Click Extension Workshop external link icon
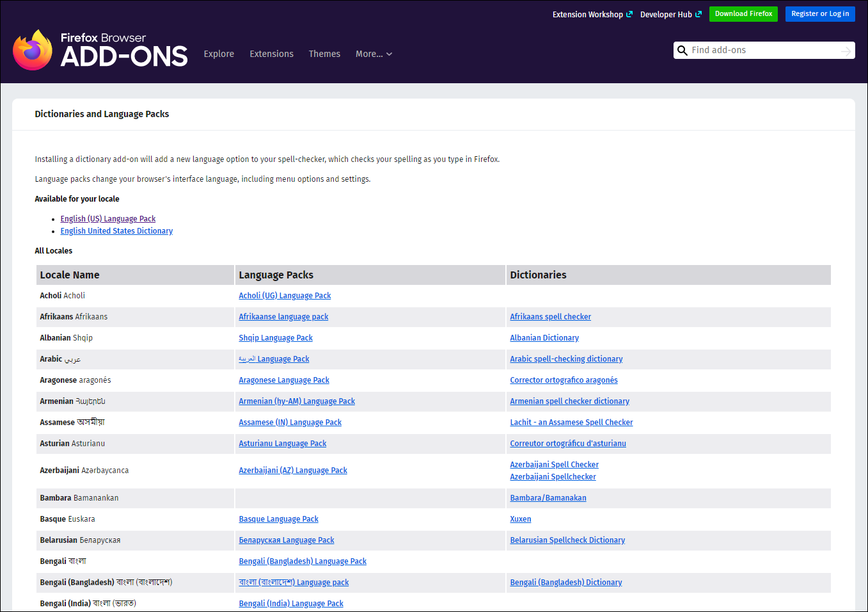The height and width of the screenshot is (612, 868). coord(629,14)
